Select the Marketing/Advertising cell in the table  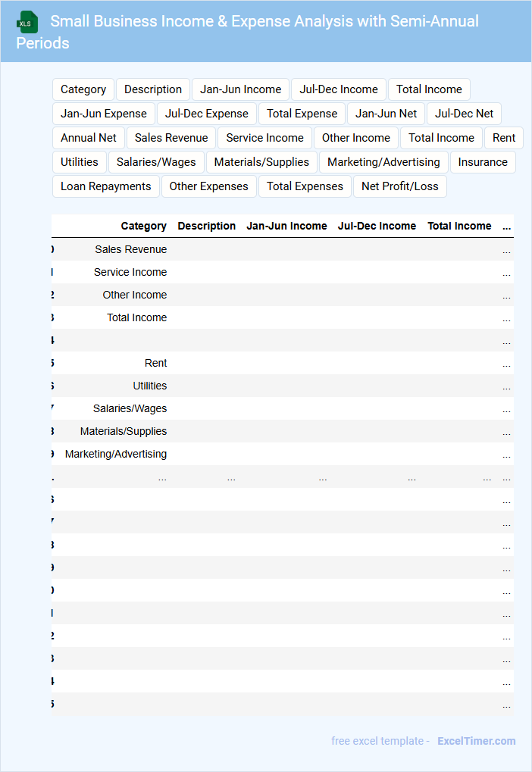click(116, 454)
